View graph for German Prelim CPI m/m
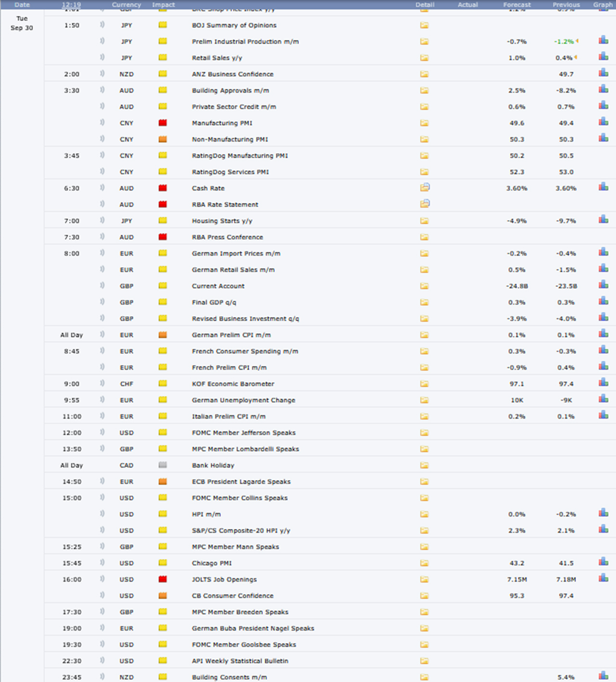The width and height of the screenshot is (616, 682). click(x=603, y=334)
